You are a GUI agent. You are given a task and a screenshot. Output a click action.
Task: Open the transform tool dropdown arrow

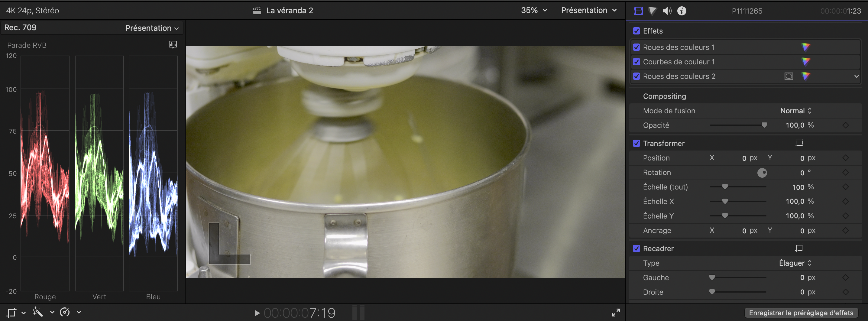point(23,313)
